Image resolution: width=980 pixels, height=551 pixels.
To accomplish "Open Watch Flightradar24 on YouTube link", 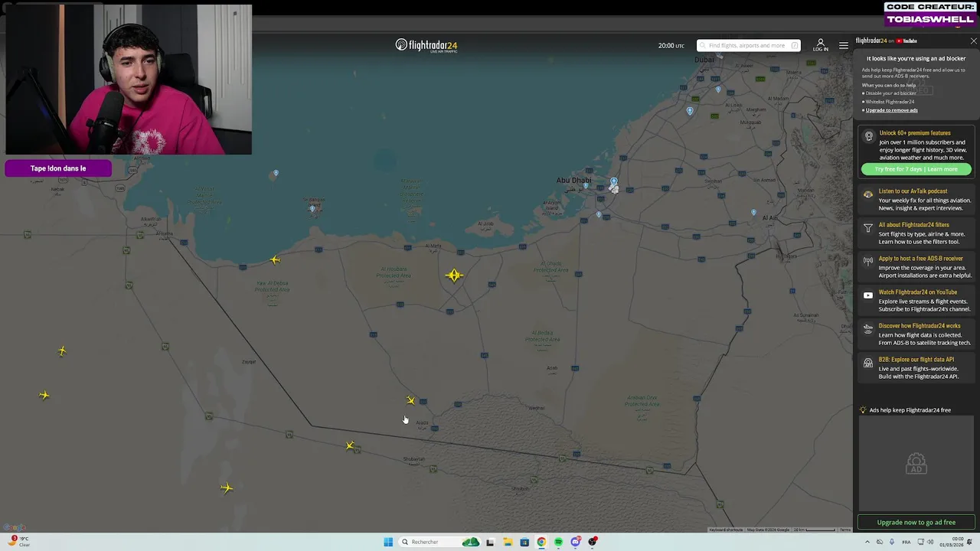I will pos(918,292).
